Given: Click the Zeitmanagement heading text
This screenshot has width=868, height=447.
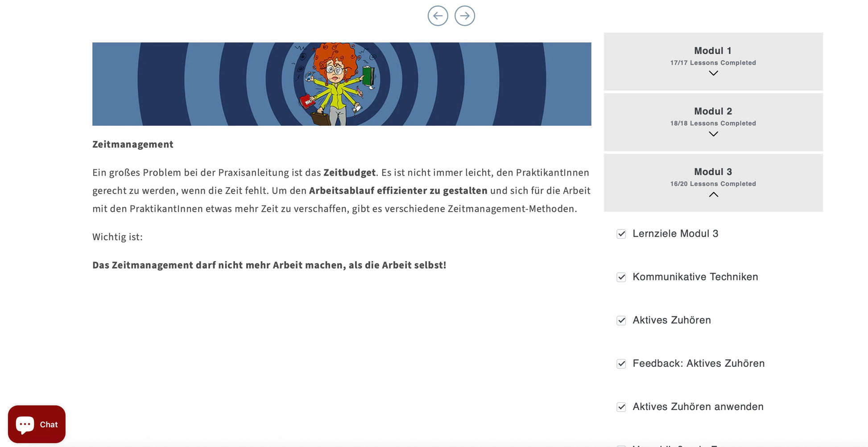Looking at the screenshot, I should click(x=133, y=144).
